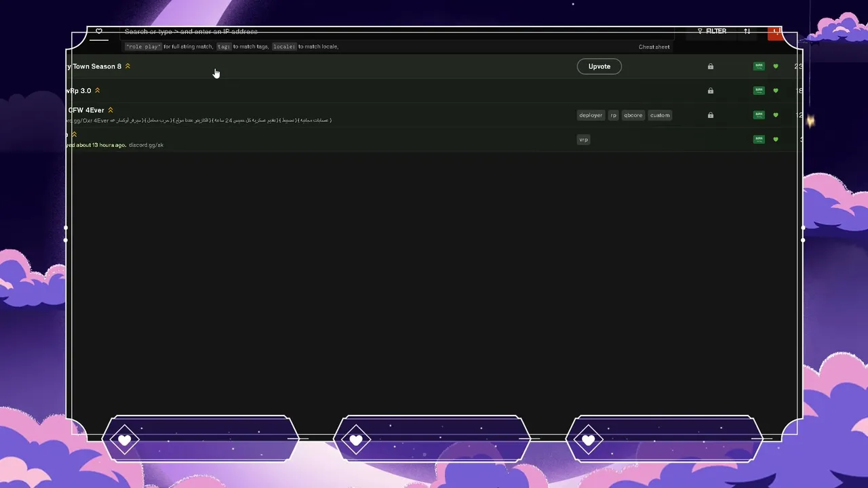Click the boost chevrons above the discord.gg/sk row

[74, 135]
